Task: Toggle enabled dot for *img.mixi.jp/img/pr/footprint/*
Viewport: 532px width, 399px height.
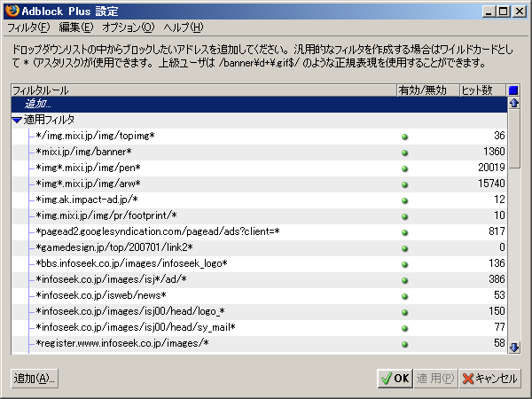Action: (x=404, y=216)
